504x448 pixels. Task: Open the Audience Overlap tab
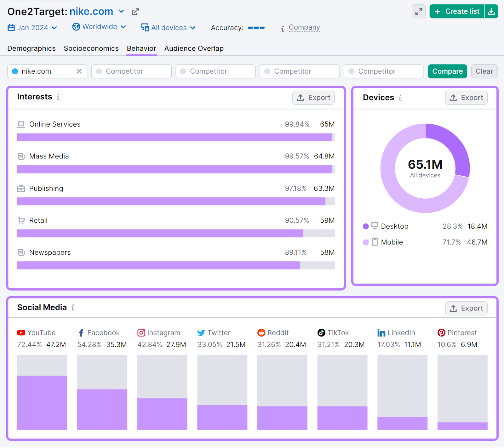coord(194,48)
